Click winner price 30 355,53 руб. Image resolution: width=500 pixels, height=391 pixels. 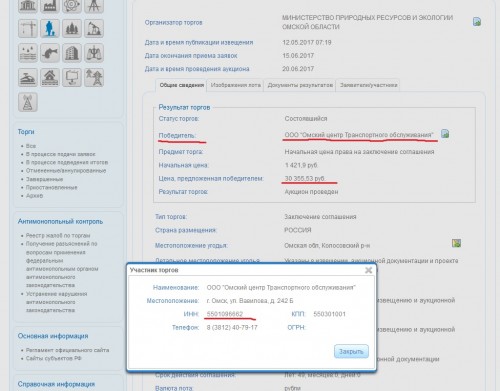(x=305, y=178)
